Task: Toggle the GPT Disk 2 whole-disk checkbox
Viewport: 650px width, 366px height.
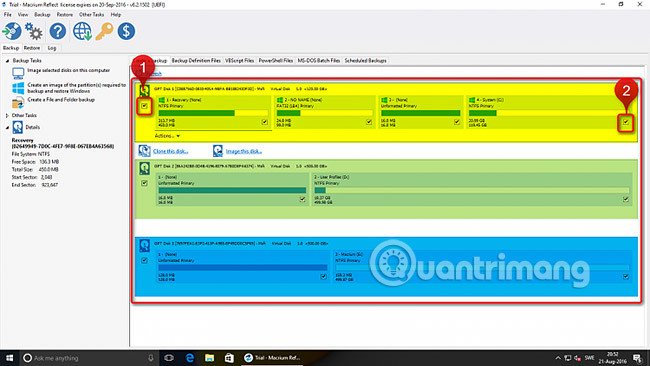Action: pyautogui.click(x=144, y=183)
